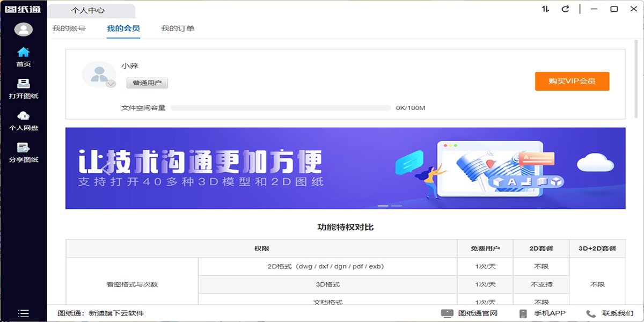Select the 我的会员 tab
This screenshot has height=322, width=644.
pos(123,28)
